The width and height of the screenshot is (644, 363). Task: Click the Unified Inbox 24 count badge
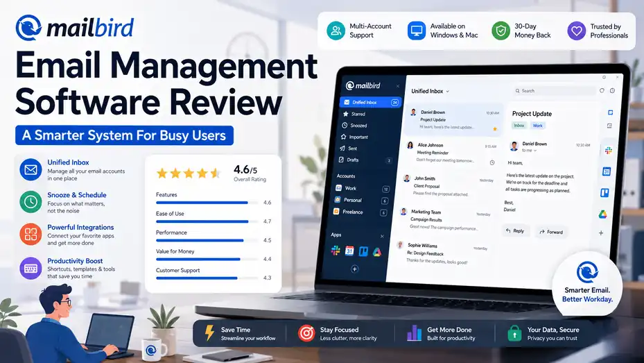click(x=394, y=102)
